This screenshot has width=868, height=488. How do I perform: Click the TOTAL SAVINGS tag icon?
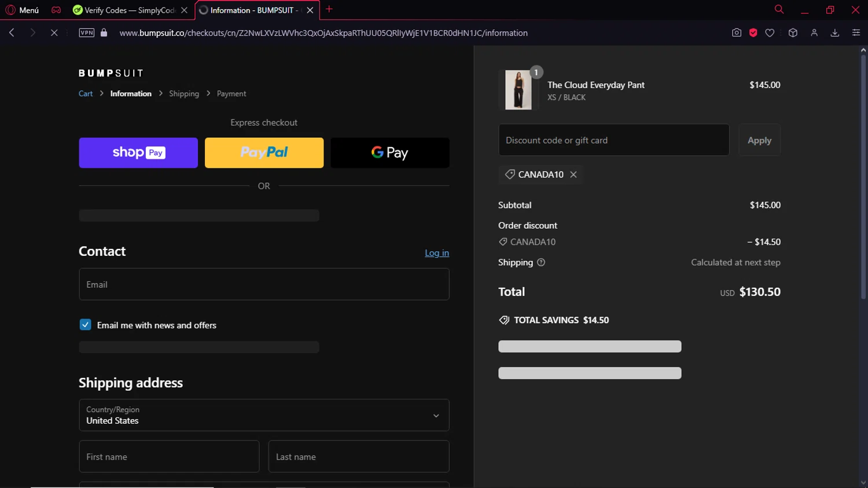click(x=504, y=320)
